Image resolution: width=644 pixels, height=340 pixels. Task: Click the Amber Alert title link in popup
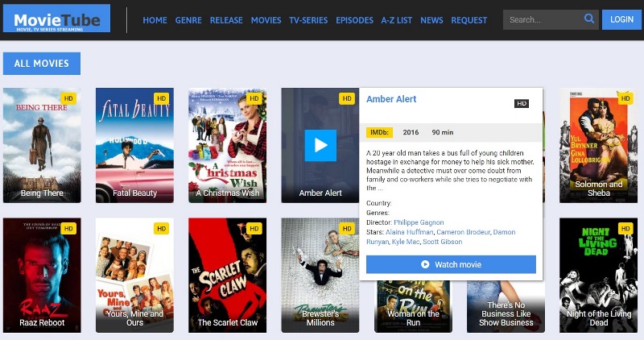click(391, 99)
